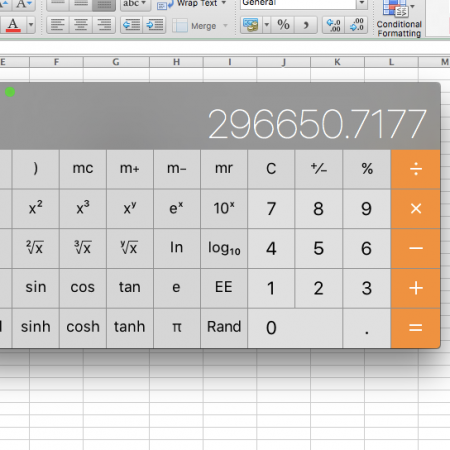Click the x squared key
450x450 pixels.
[36, 209]
